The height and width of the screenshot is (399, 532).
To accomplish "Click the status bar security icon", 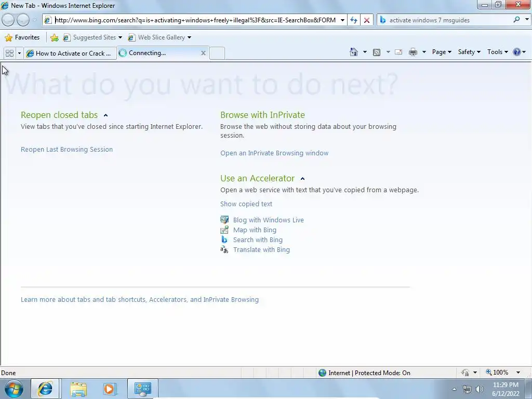I will [465, 373].
